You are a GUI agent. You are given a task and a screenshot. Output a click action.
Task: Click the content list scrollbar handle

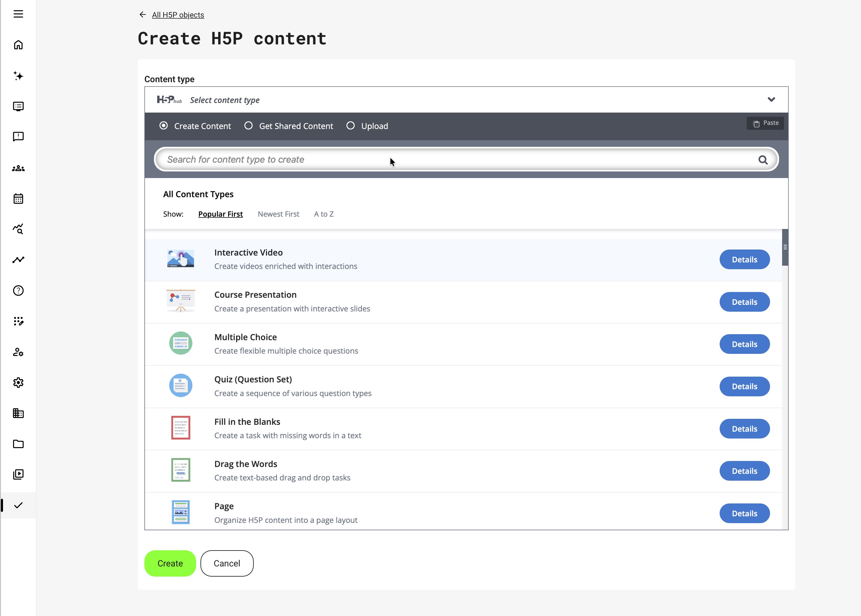click(x=785, y=247)
